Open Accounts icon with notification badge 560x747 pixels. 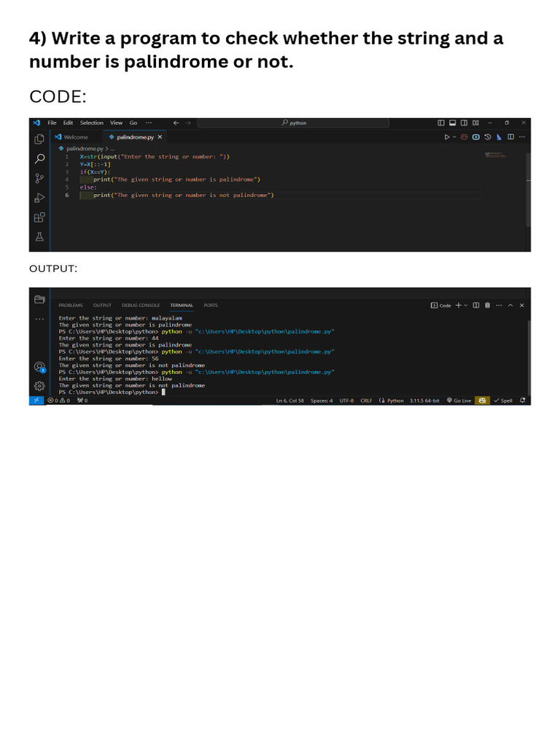[x=39, y=367]
